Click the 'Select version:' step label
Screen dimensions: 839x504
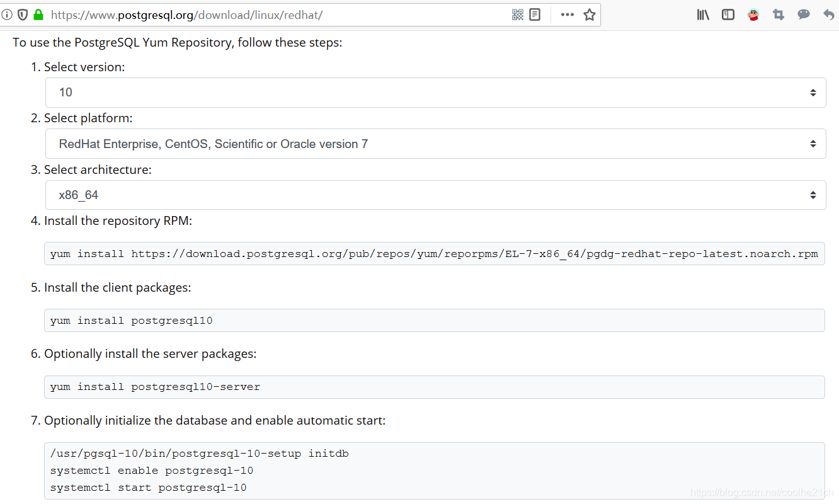click(84, 67)
